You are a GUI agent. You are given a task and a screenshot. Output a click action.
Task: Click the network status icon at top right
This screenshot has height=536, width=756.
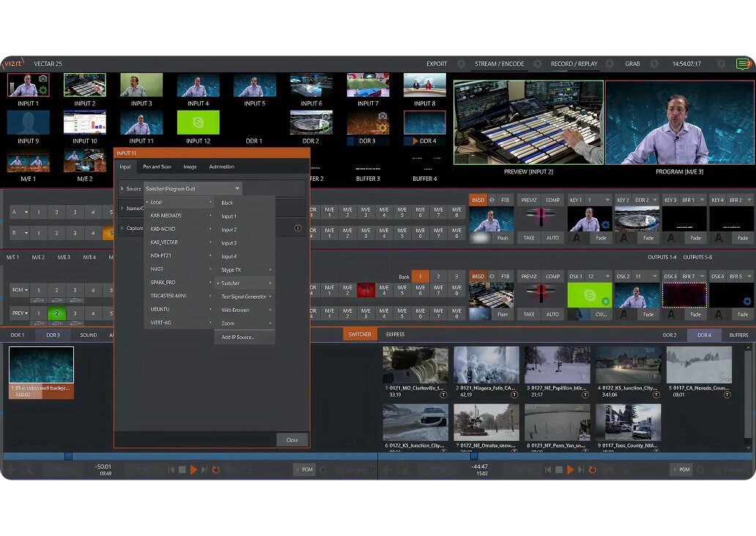744,63
